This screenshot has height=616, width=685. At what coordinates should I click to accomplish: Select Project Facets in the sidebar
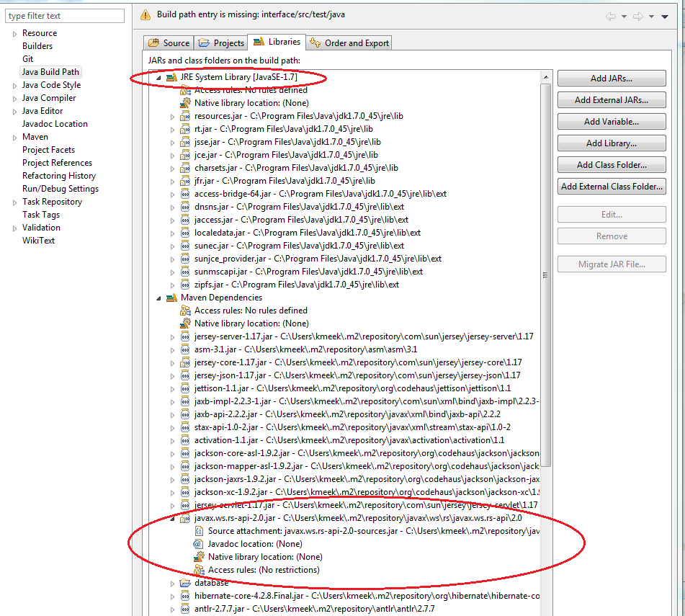(x=48, y=150)
